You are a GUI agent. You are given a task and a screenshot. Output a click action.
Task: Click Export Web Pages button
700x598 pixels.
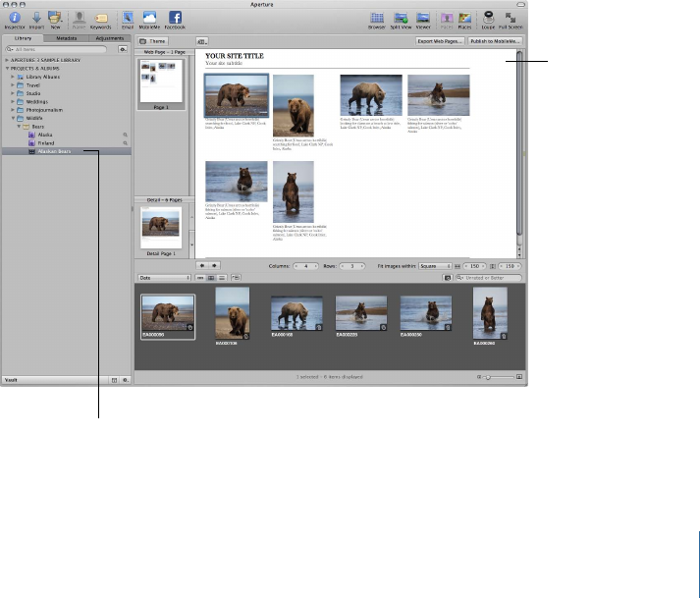click(440, 41)
